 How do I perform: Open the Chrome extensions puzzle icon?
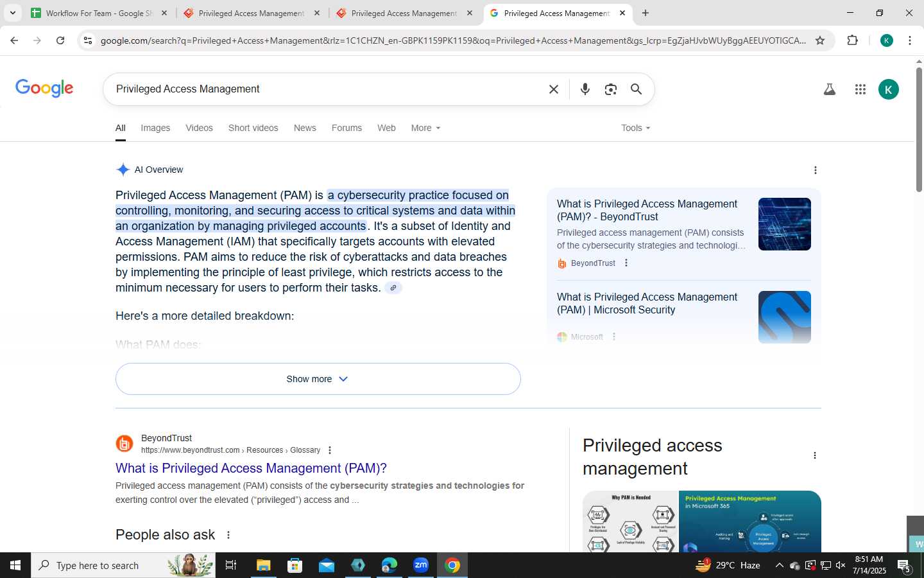[852, 40]
